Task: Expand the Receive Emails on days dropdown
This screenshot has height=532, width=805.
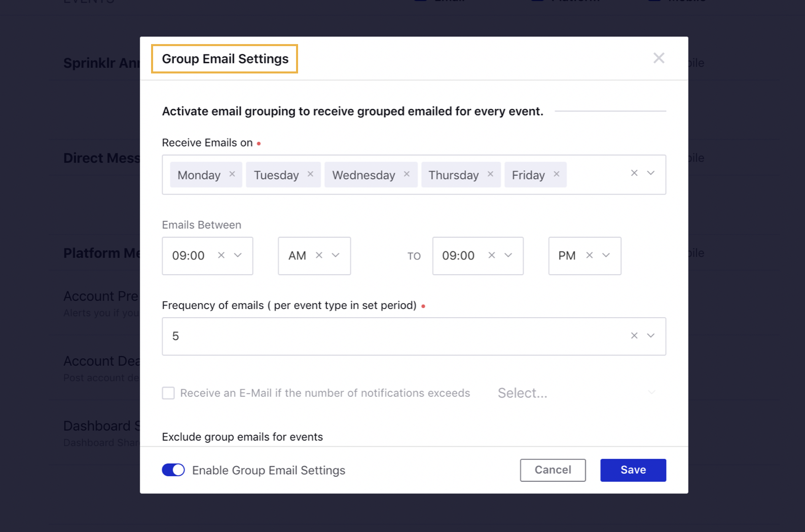Action: click(x=651, y=173)
